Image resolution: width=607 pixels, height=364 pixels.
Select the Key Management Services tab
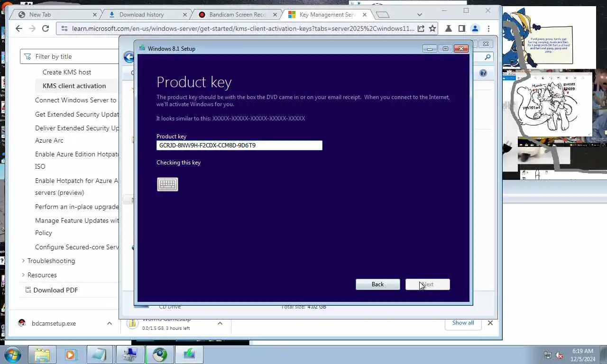point(327,15)
